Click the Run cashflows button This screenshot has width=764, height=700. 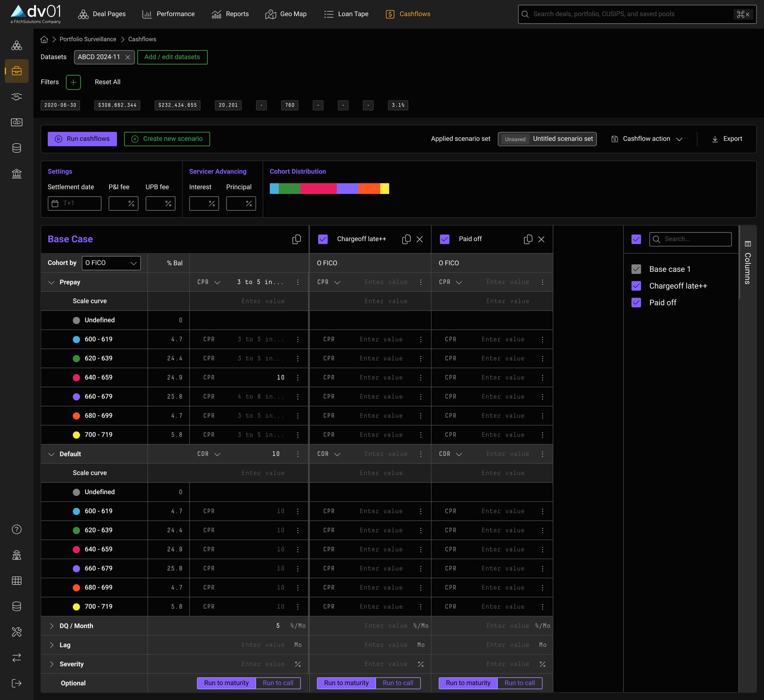point(82,139)
